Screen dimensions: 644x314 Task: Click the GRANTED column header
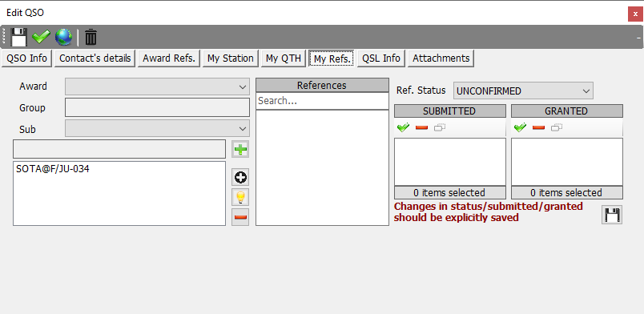pyautogui.click(x=567, y=111)
